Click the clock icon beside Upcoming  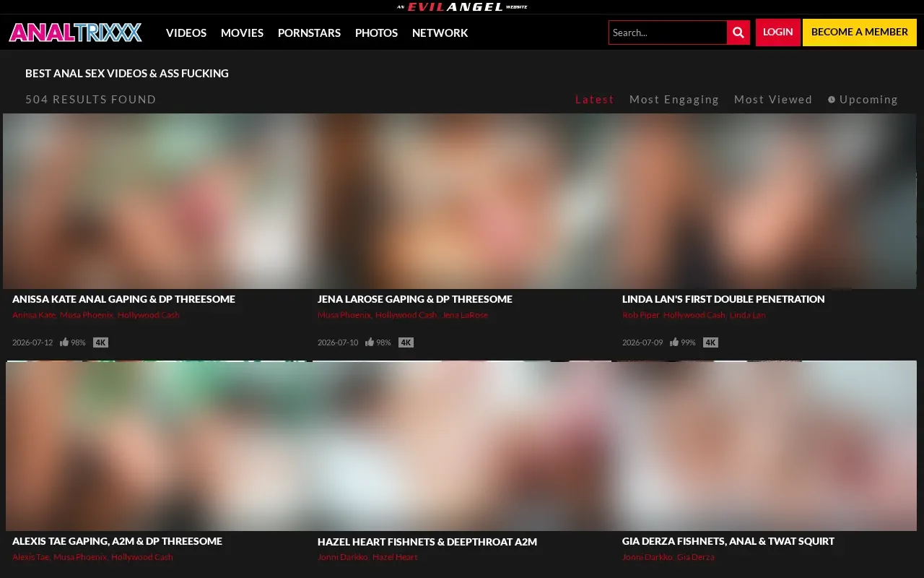click(x=832, y=100)
